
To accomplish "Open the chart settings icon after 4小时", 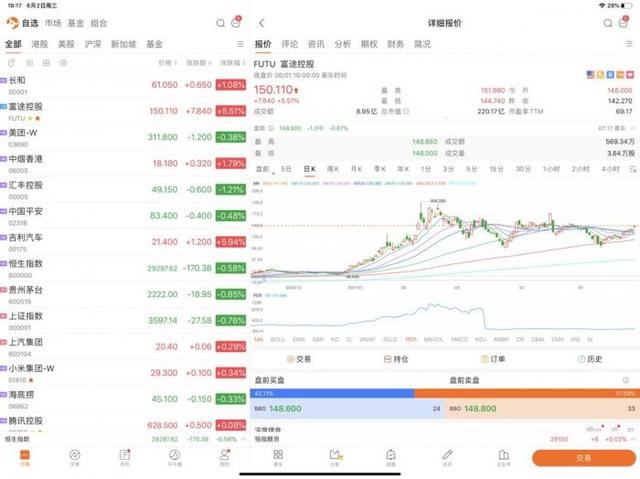I will tap(633, 169).
